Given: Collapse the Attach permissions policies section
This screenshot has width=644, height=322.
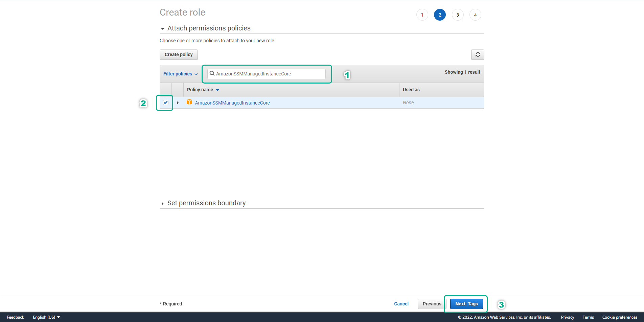Looking at the screenshot, I should point(163,29).
